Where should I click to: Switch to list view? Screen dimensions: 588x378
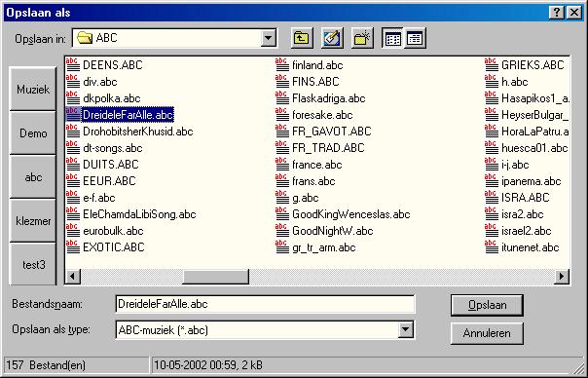[392, 38]
